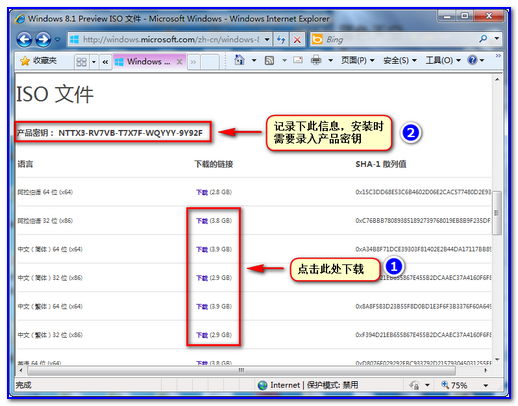Open the 页面(P) Page menu
The height and width of the screenshot is (406, 518).
click(x=357, y=60)
